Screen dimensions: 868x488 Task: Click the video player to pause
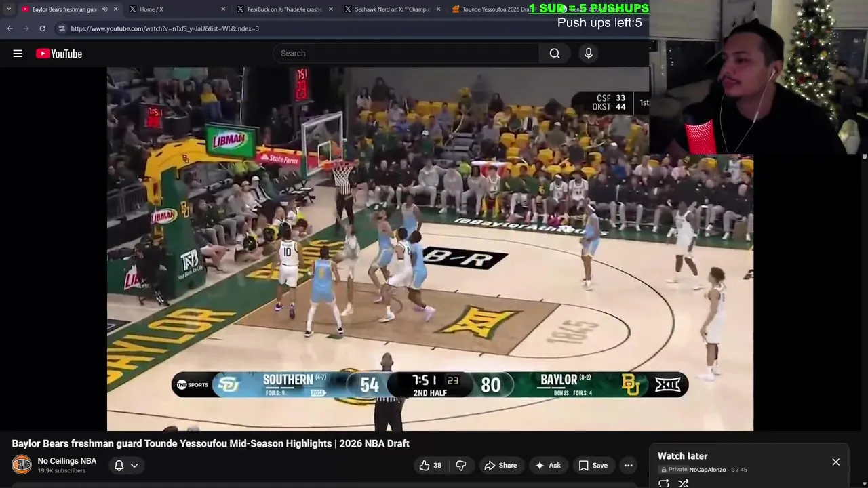pyautogui.click(x=430, y=249)
